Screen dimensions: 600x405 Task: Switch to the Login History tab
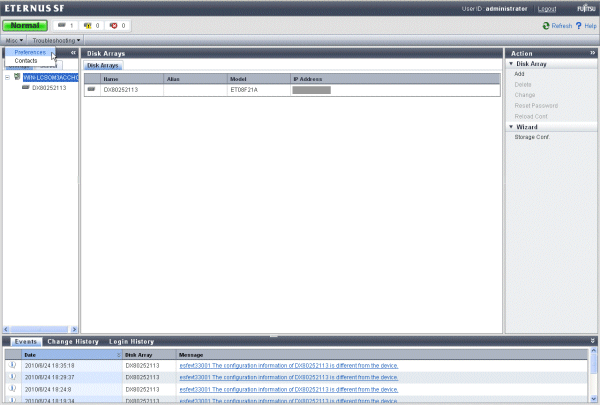tap(131, 341)
